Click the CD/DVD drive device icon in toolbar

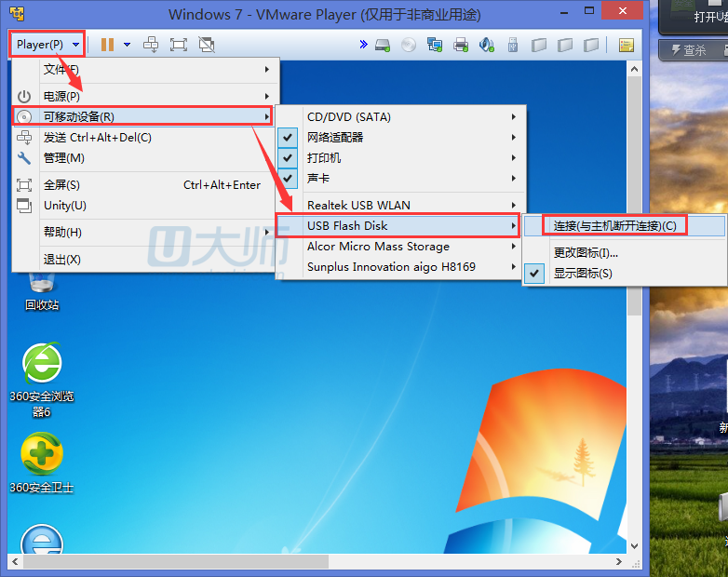tap(409, 45)
